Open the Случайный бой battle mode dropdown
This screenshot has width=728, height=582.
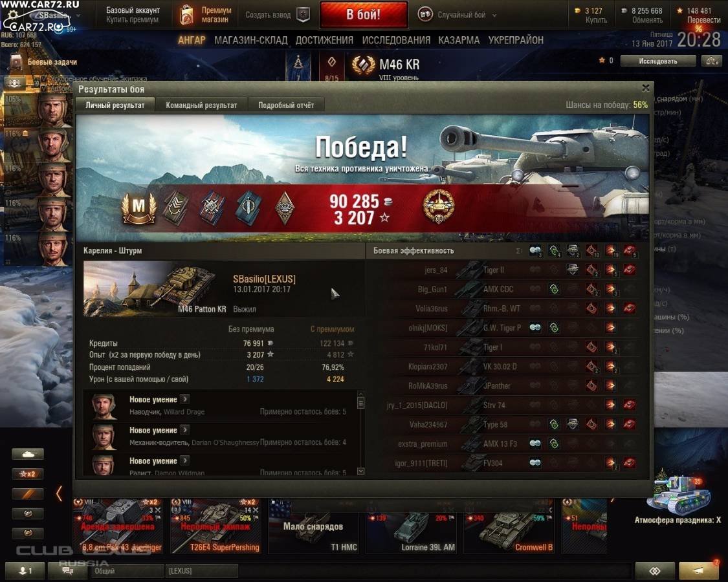point(457,15)
